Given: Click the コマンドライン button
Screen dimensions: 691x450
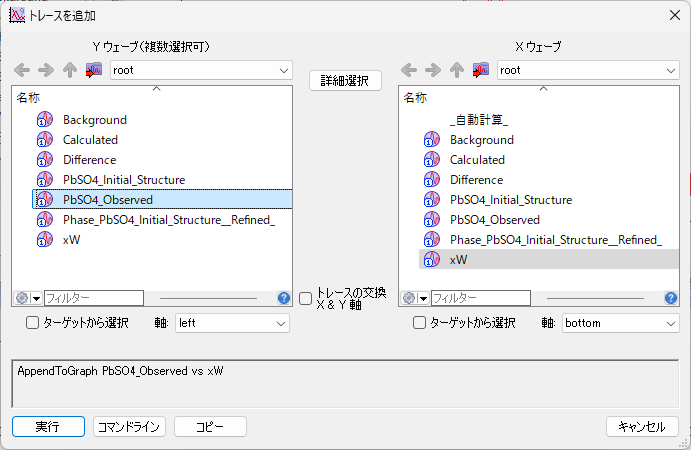Looking at the screenshot, I should pyautogui.click(x=129, y=426).
